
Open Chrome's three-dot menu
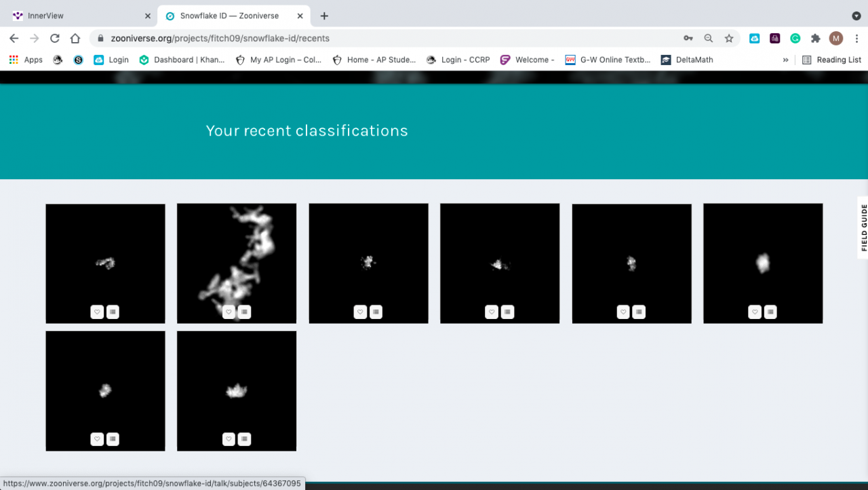click(x=856, y=39)
